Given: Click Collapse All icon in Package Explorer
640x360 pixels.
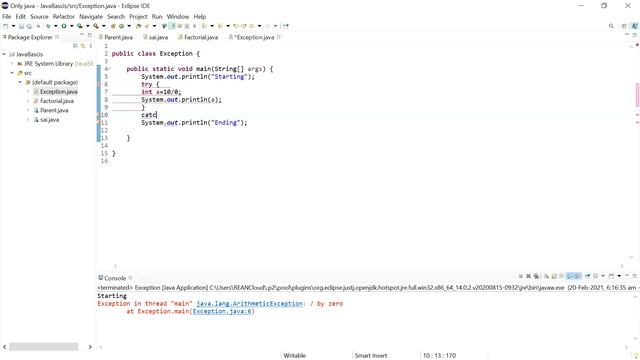Looking at the screenshot, I should 75,46.
